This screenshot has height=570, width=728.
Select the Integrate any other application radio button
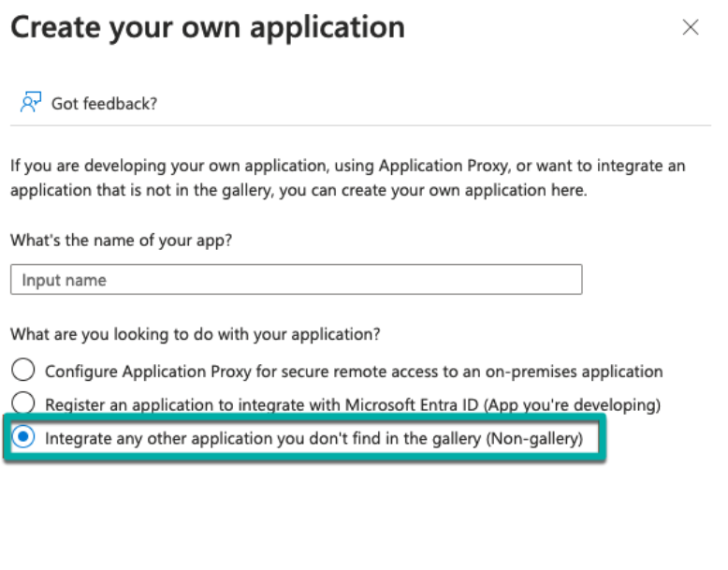[x=23, y=438]
